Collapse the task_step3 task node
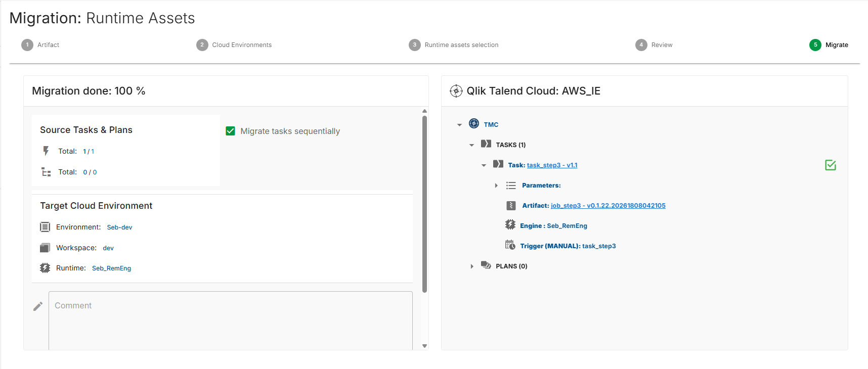Viewport: 868px width, 369px height. pos(484,165)
